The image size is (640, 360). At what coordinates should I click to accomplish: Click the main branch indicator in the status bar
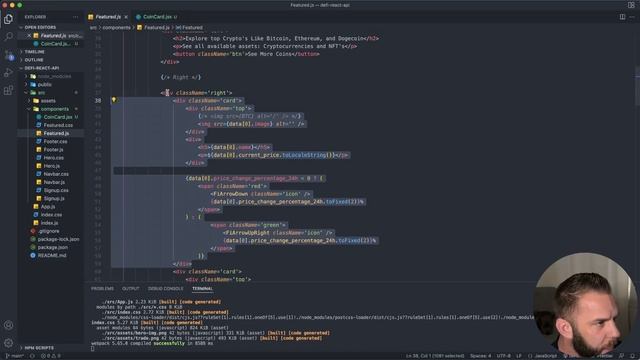[x=15, y=356]
